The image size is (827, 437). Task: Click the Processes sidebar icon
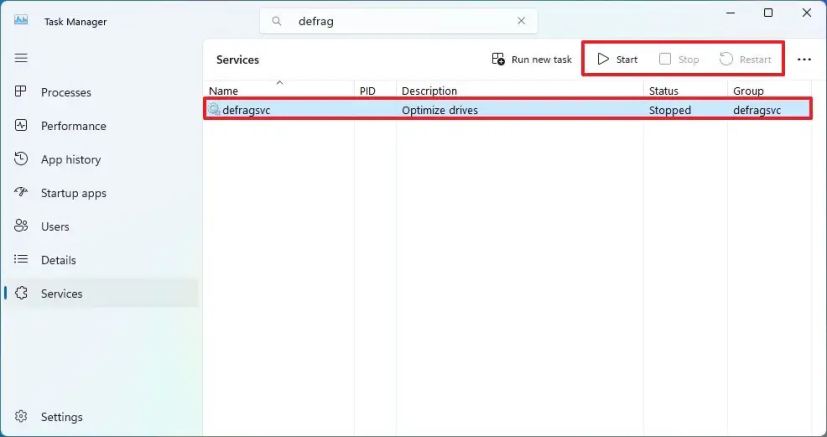click(21, 92)
